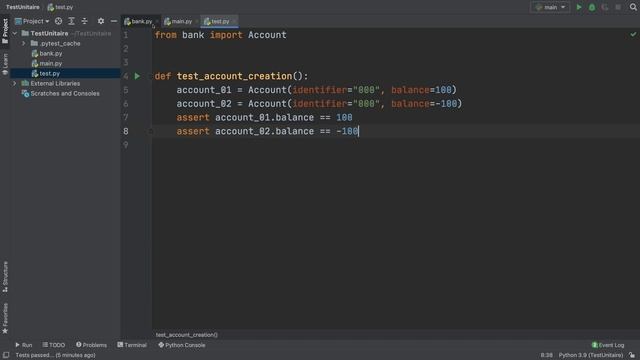Click the tool windows toggle icon in status bar
The height and width of the screenshot is (360, 640).
(x=6, y=355)
